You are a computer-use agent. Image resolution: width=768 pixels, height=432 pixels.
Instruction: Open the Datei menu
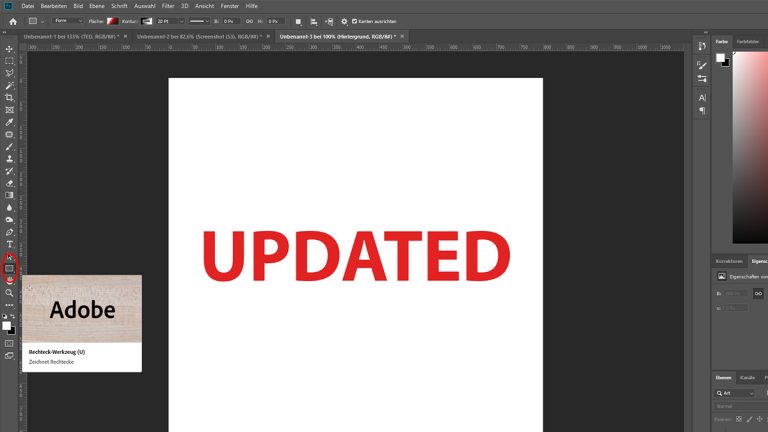click(28, 6)
